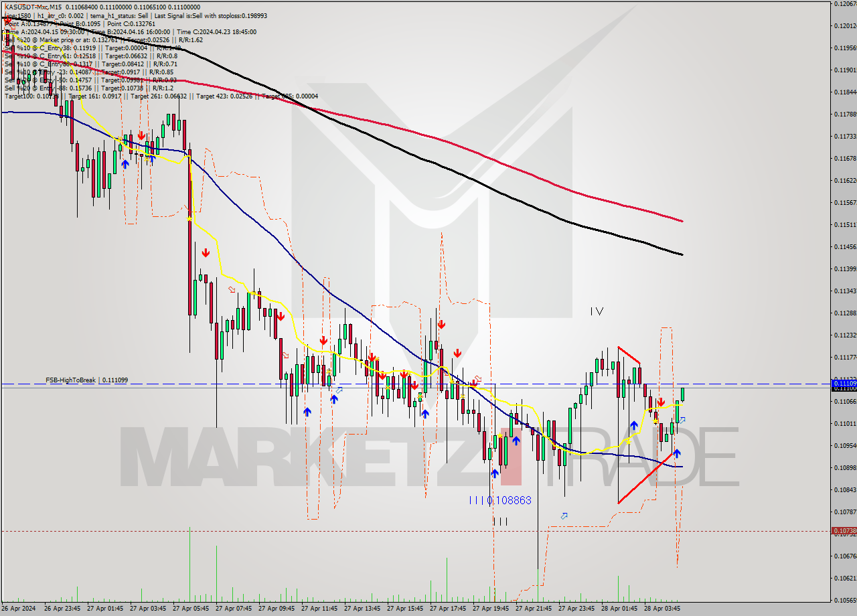
Task: Click the '27 Apr 01:45' time axis label
Action: (106, 609)
